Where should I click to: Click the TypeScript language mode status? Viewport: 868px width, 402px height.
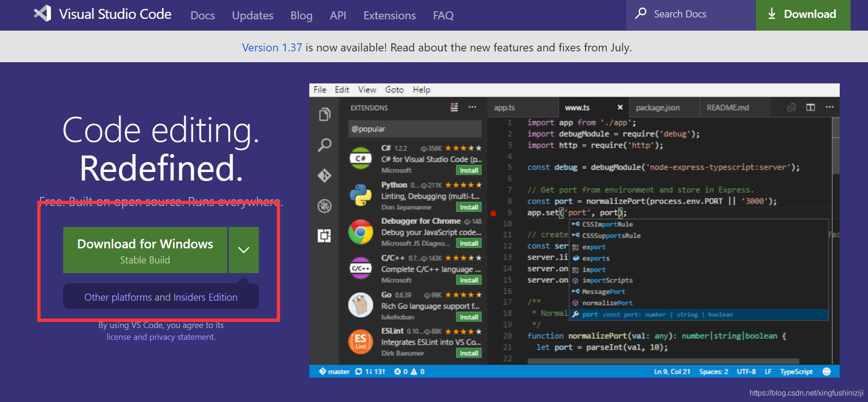point(796,371)
